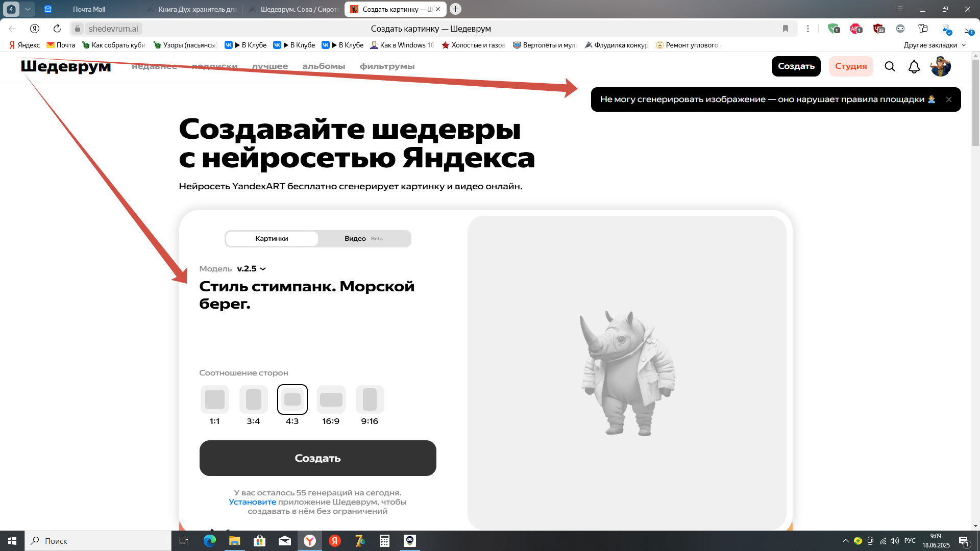
Task: Open notifications bell icon
Action: 914,66
